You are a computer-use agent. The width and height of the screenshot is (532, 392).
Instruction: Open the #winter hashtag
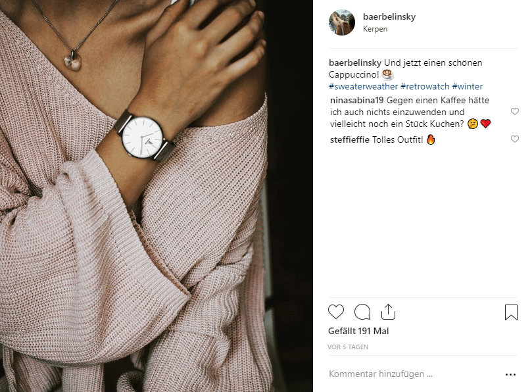(467, 87)
